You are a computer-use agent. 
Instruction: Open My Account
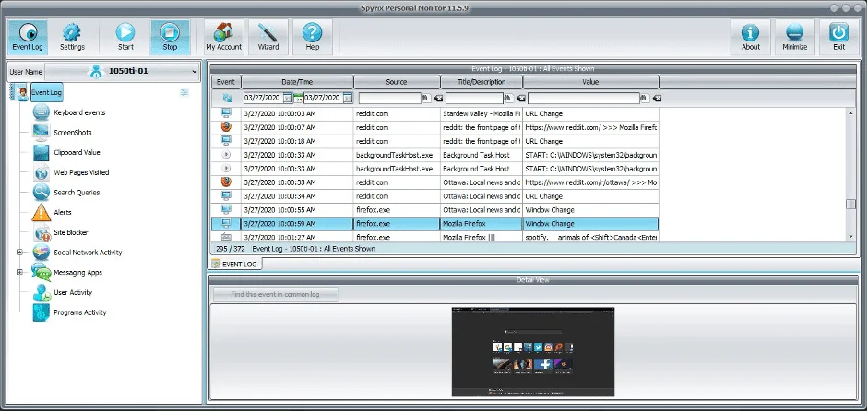[223, 37]
